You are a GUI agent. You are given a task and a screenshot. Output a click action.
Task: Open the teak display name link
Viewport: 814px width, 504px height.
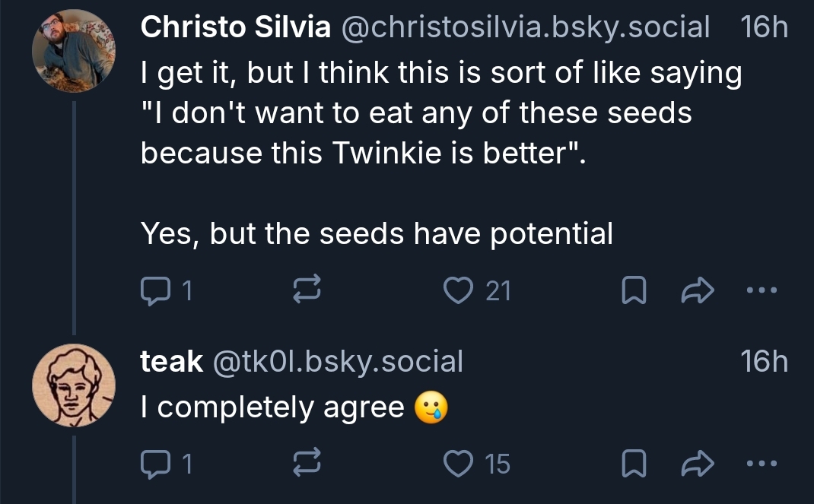point(171,362)
